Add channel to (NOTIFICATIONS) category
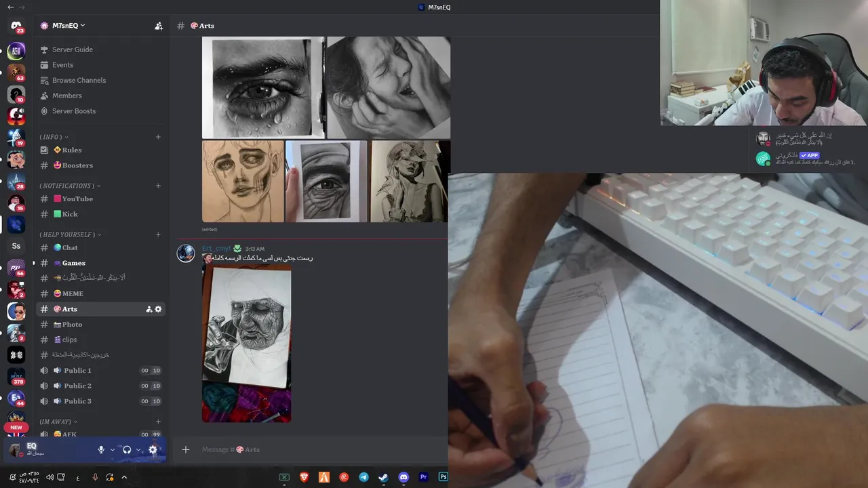This screenshot has height=488, width=868. pos(158,186)
